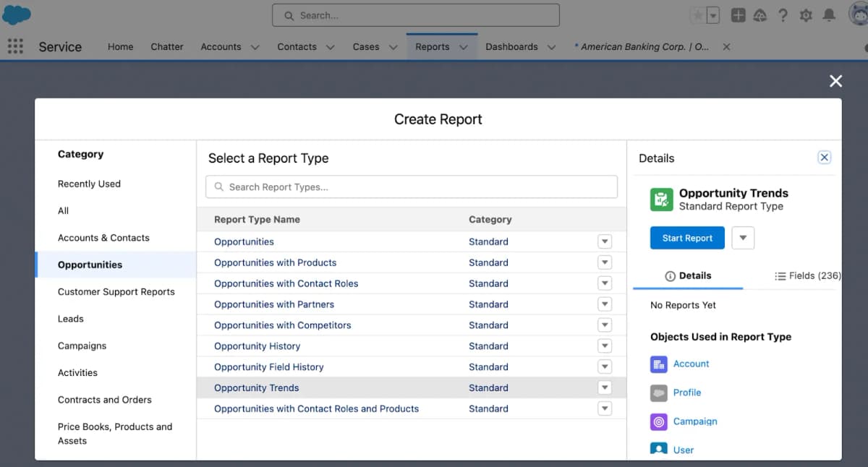Open the App Launcher grid icon
The image size is (868, 467).
coord(15,46)
